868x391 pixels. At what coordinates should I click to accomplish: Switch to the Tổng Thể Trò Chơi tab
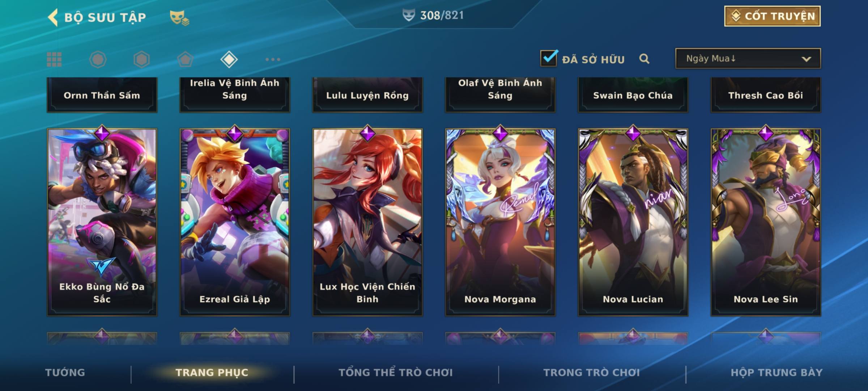(396, 373)
